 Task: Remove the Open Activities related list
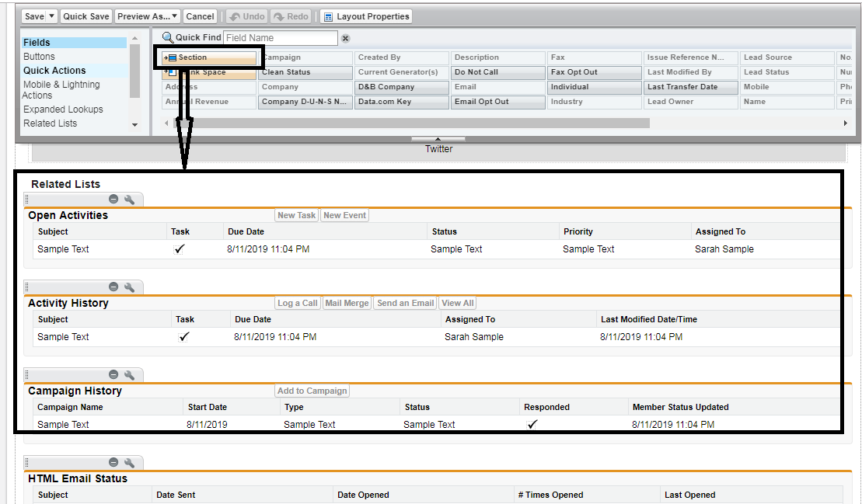pos(113,200)
